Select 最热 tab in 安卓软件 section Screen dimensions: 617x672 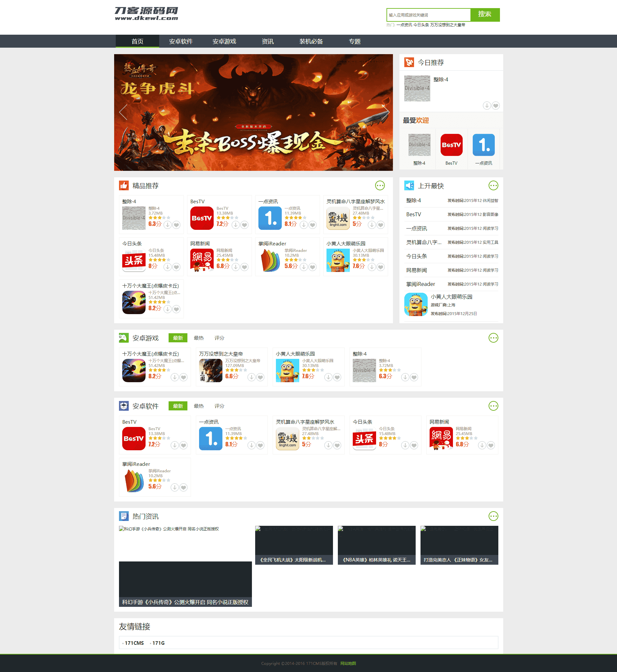tap(199, 406)
